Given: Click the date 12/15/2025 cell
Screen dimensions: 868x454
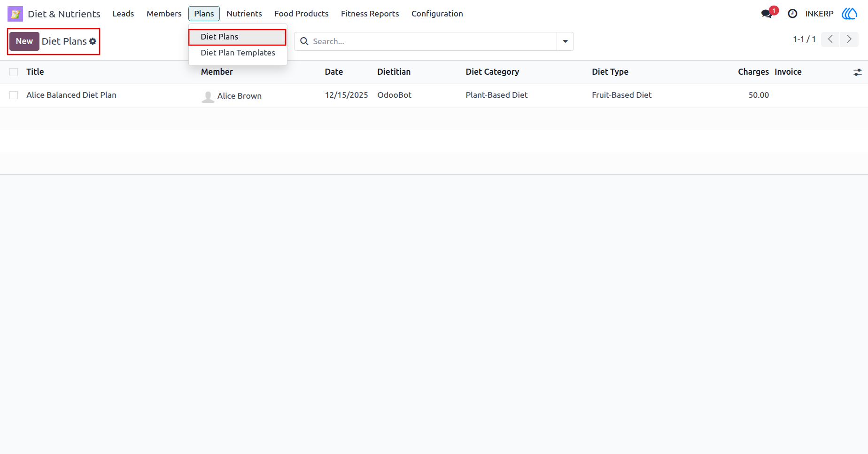Looking at the screenshot, I should [347, 95].
